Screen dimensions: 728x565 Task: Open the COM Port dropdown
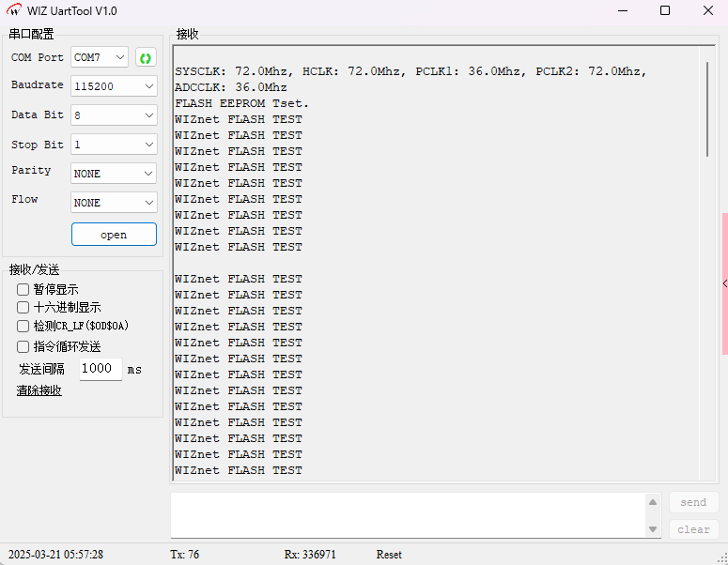(x=100, y=58)
